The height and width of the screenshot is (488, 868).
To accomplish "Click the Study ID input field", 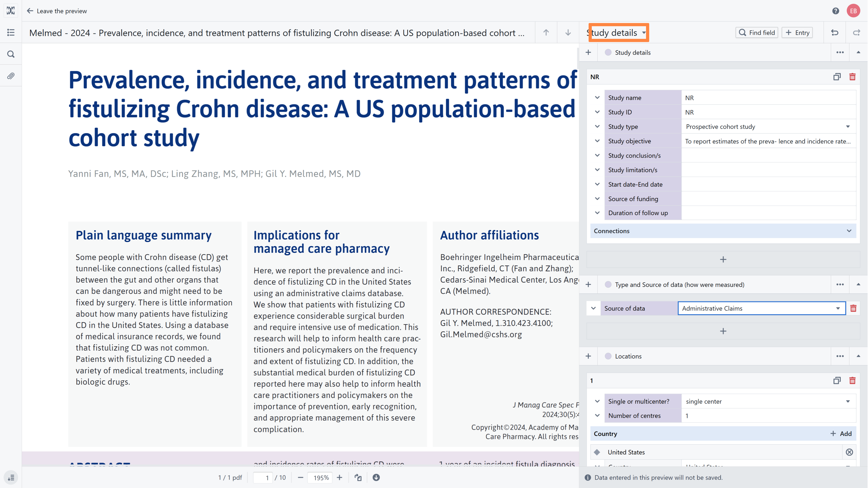I will pyautogui.click(x=769, y=112).
